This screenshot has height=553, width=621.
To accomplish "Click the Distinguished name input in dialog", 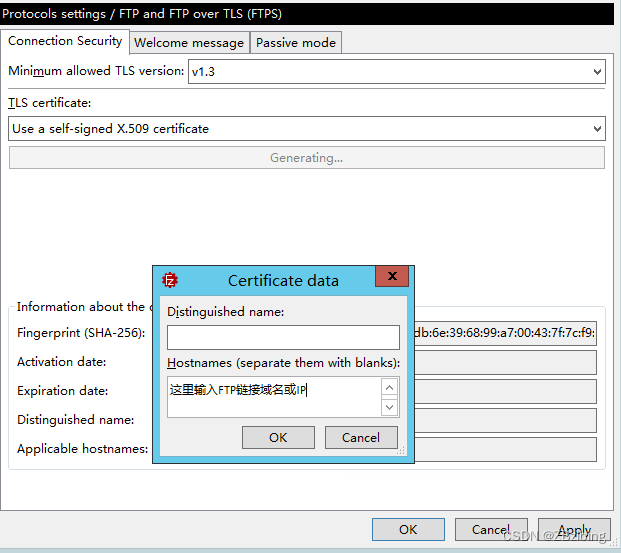I will point(283,337).
